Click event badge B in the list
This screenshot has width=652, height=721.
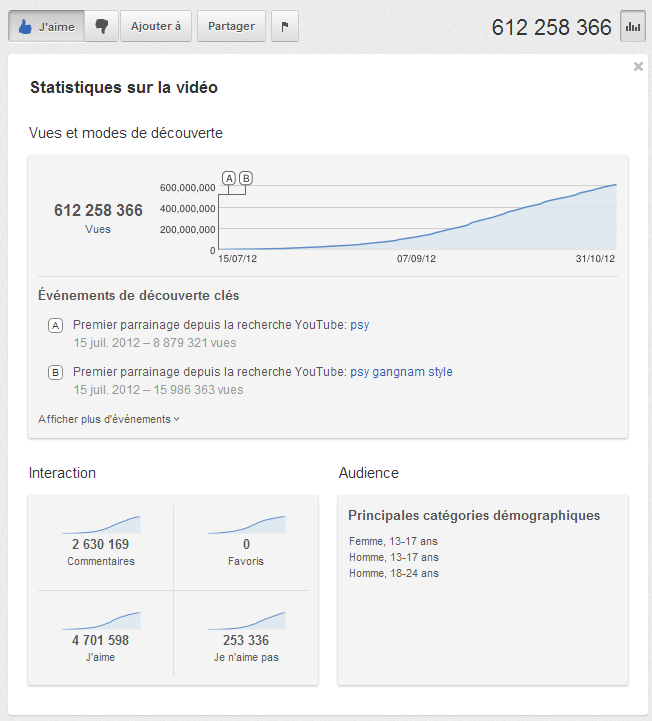[x=56, y=372]
